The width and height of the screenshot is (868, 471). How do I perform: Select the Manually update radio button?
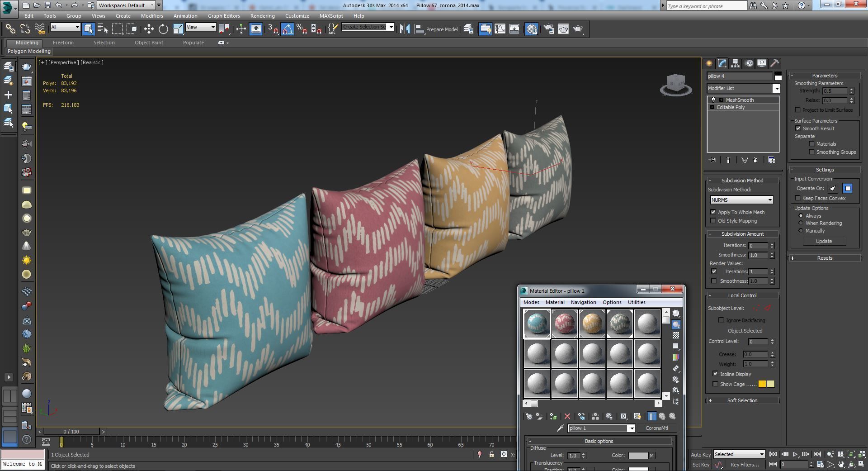pos(801,231)
